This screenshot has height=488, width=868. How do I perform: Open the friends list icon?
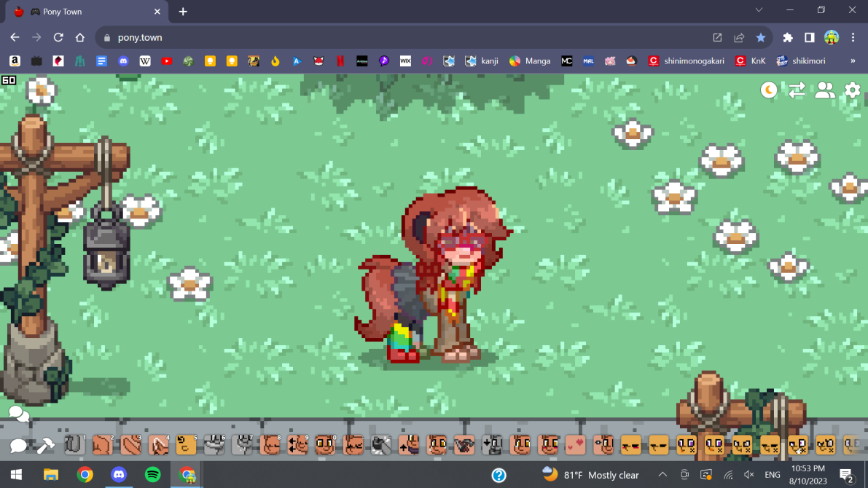825,90
